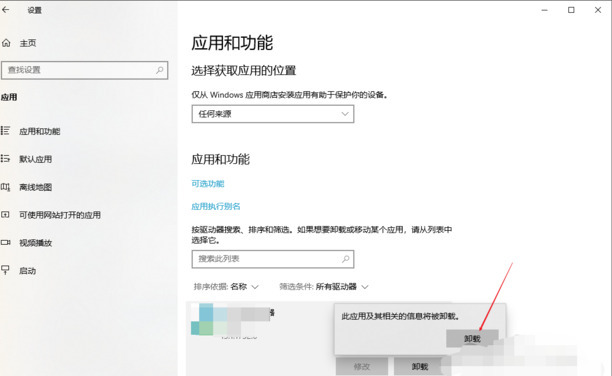Focus the 查找设置 search field
The height and width of the screenshot is (376, 612).
85,70
